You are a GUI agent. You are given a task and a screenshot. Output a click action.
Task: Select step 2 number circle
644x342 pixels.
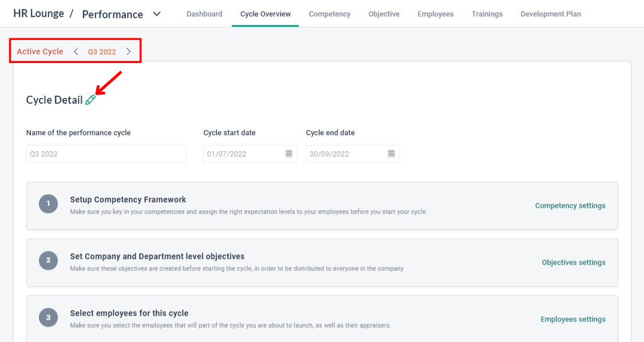pyautogui.click(x=48, y=260)
